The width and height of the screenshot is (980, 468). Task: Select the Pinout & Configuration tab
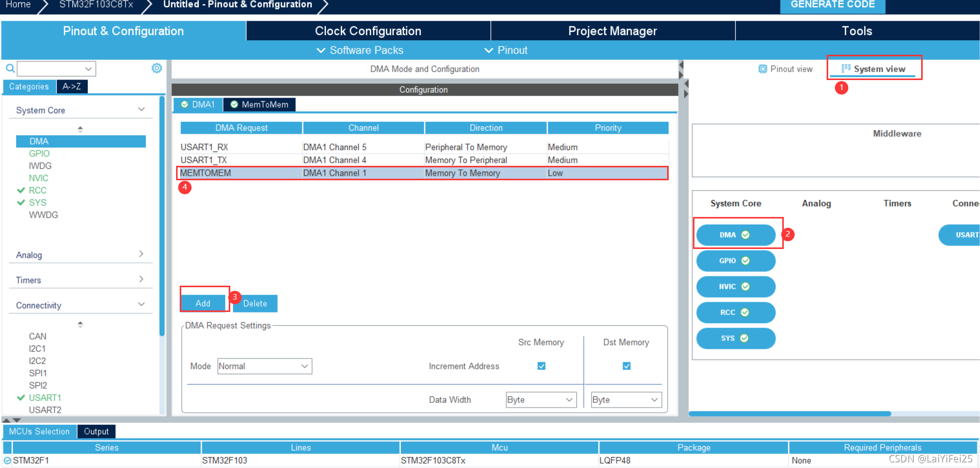[123, 31]
